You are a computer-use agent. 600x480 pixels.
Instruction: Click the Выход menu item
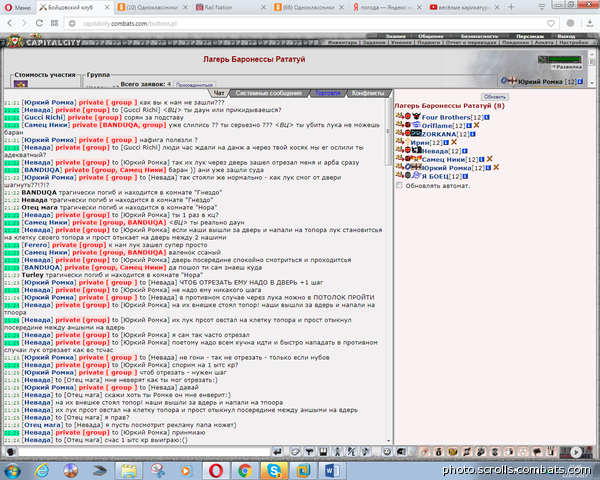[x=566, y=36]
